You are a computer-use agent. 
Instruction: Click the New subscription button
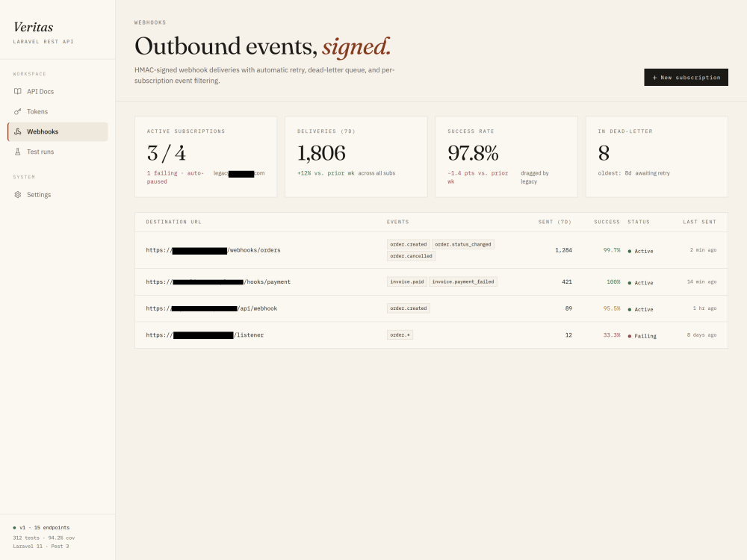[x=686, y=77]
